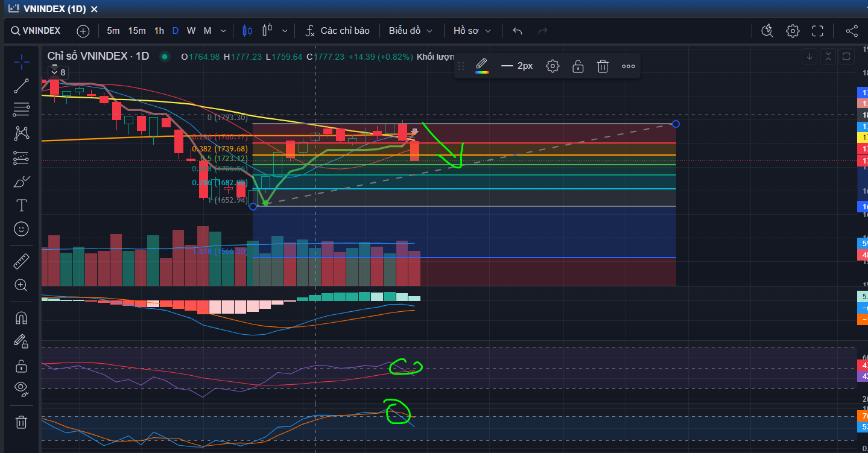
Task: Select the M monthly timeframe
Action: coord(207,31)
